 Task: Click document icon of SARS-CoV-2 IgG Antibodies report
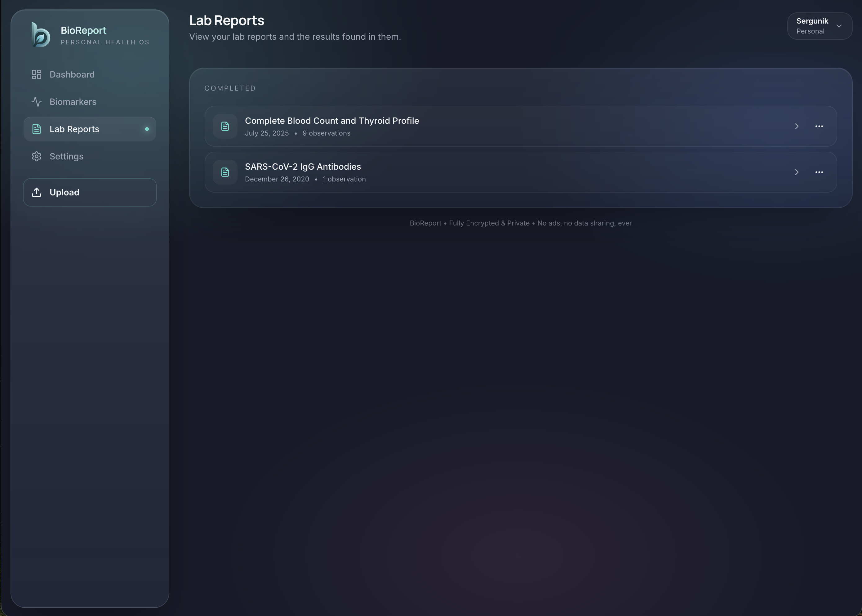click(225, 172)
